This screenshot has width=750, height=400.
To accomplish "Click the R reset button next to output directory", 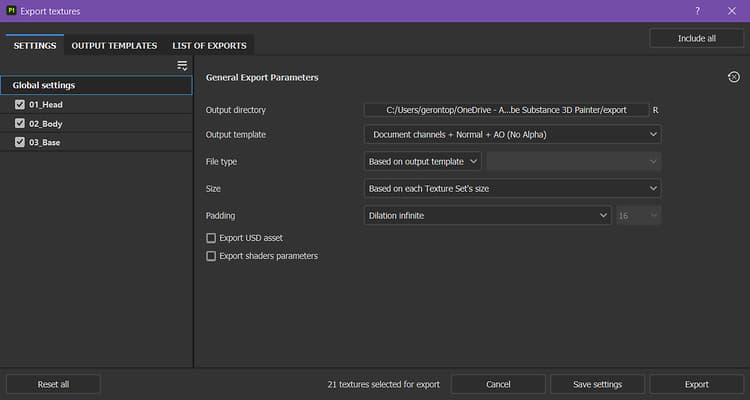I will click(655, 110).
